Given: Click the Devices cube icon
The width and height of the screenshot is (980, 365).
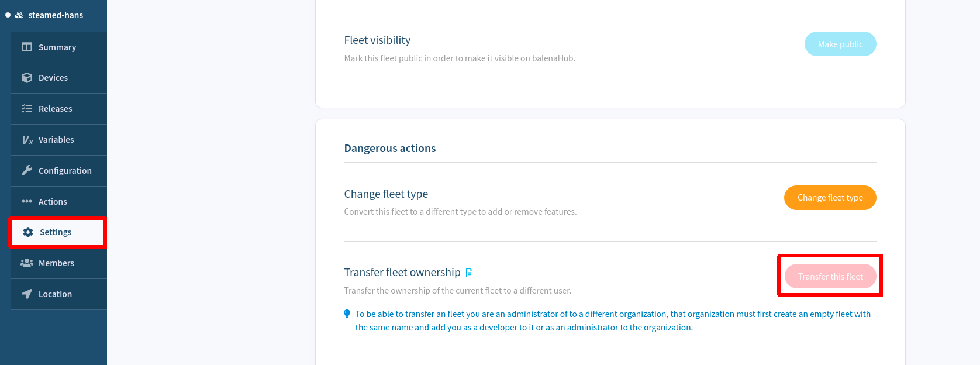Looking at the screenshot, I should coord(27,78).
